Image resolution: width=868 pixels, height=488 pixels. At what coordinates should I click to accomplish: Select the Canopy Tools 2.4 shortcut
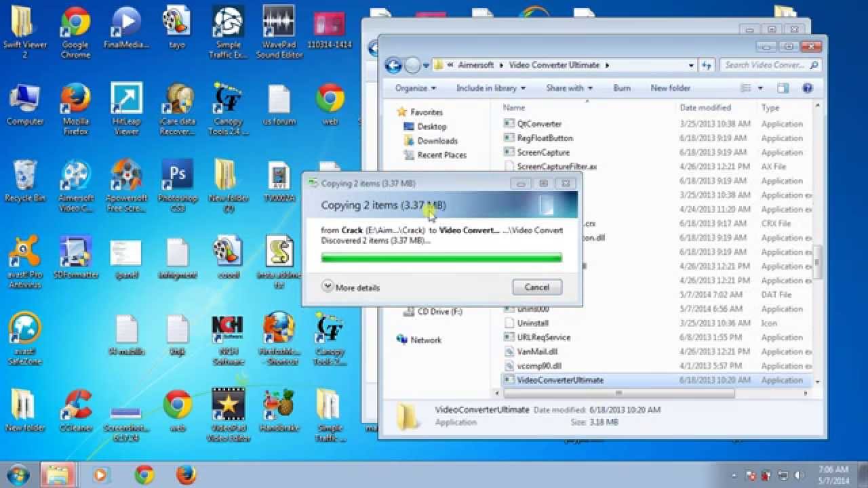(228, 109)
